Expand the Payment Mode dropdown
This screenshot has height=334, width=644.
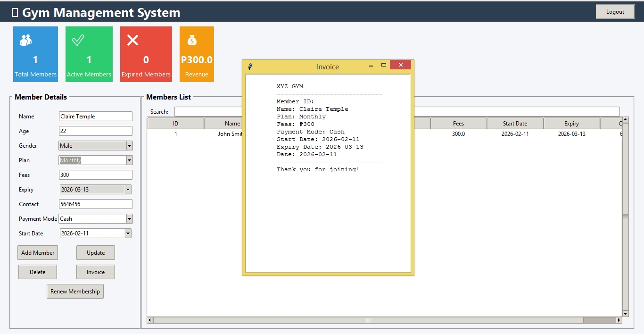tap(129, 219)
